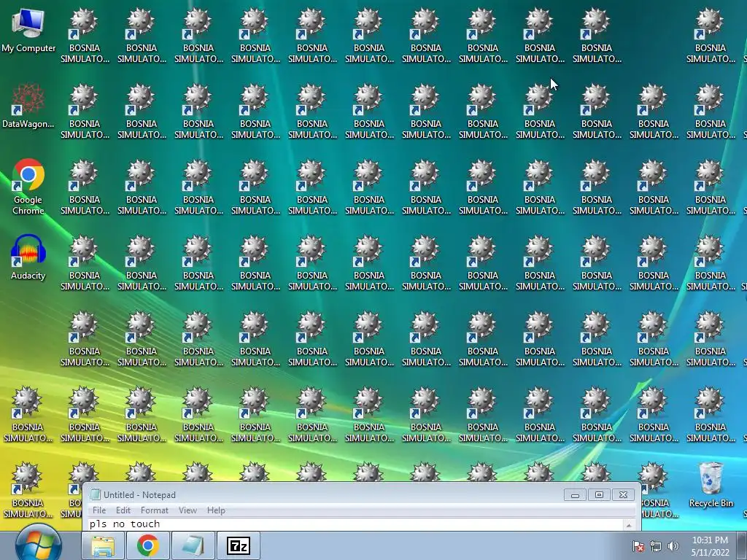Close the Untitled Notepad window

click(623, 495)
